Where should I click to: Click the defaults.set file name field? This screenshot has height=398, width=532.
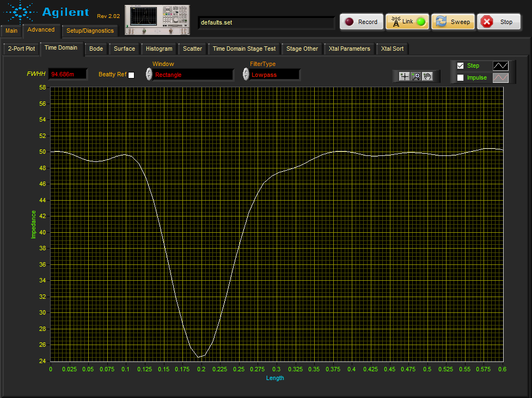[266, 22]
